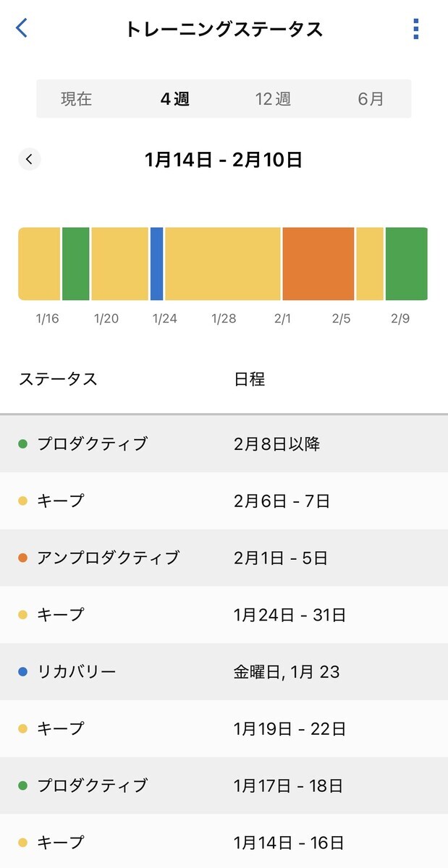Screen dimensions: 448x868
Task: Open the プロダクティブ 2月8日以降 row
Action: point(224,443)
